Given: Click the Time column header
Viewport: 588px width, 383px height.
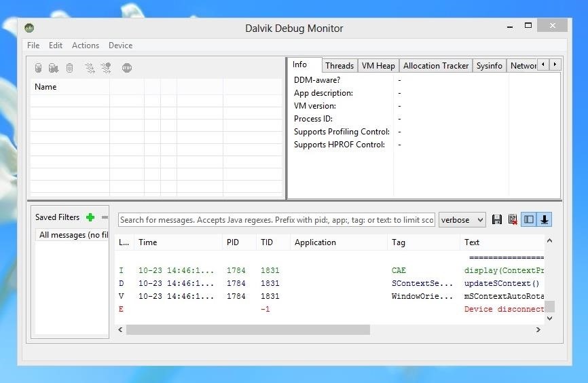Looking at the screenshot, I should point(179,242).
